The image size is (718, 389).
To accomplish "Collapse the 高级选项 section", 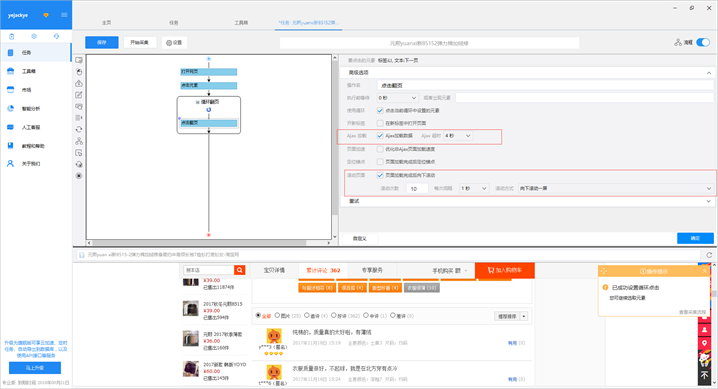I will click(708, 73).
